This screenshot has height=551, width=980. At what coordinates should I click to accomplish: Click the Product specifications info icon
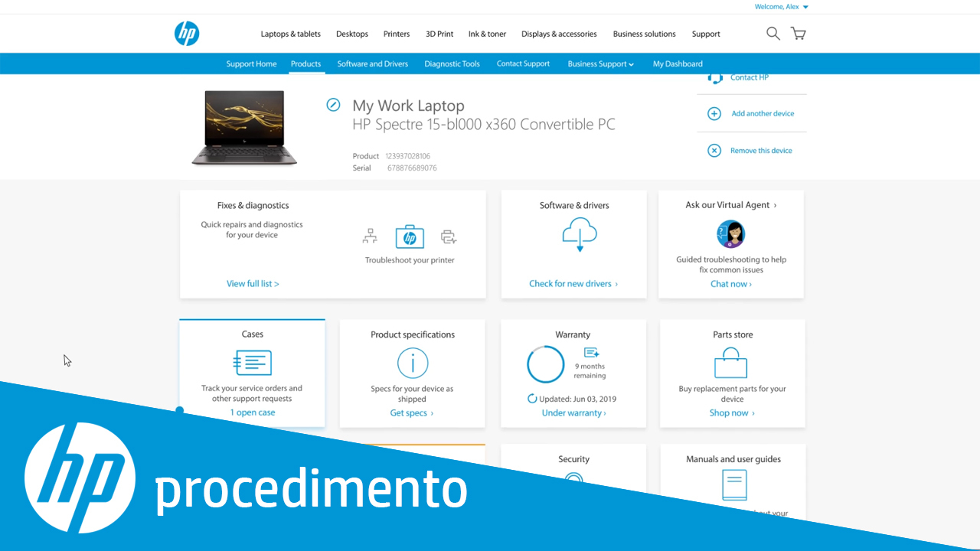pyautogui.click(x=412, y=363)
